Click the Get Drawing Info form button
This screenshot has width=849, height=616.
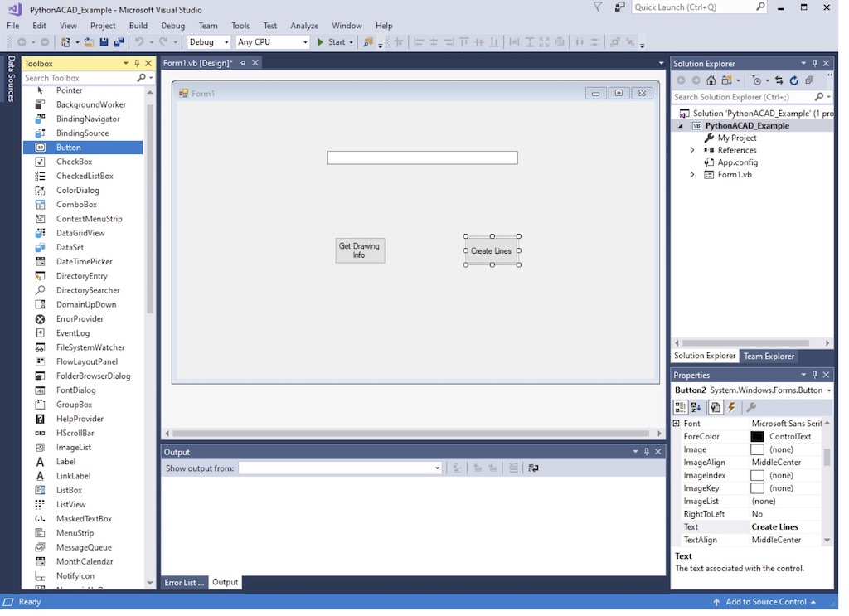tap(360, 250)
